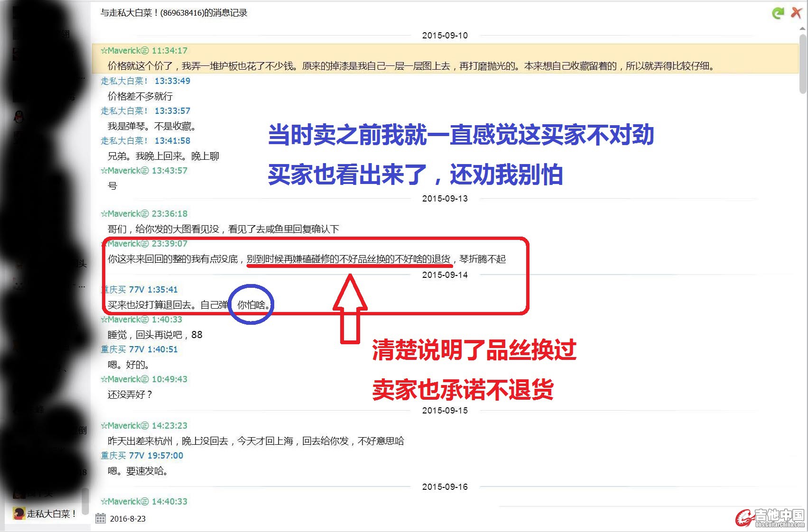Click the 走私大白菜！ contact avatar
This screenshot has height=532, width=808.
click(x=19, y=514)
